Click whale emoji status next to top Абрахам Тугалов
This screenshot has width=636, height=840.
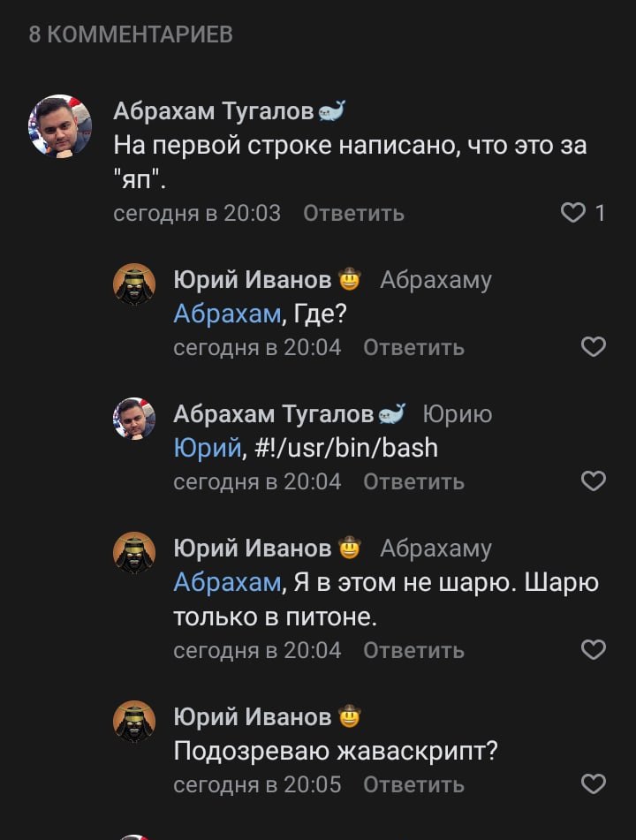[x=331, y=111]
